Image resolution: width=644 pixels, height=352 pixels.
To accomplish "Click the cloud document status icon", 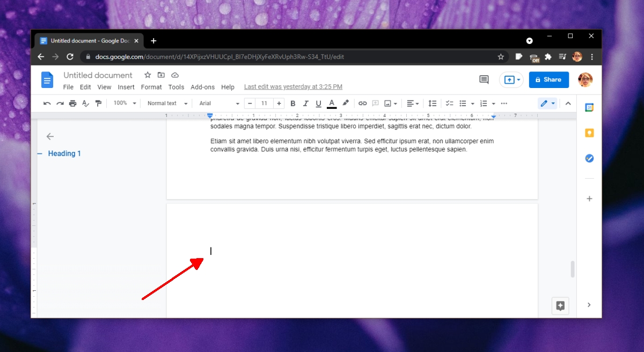I will (x=175, y=75).
